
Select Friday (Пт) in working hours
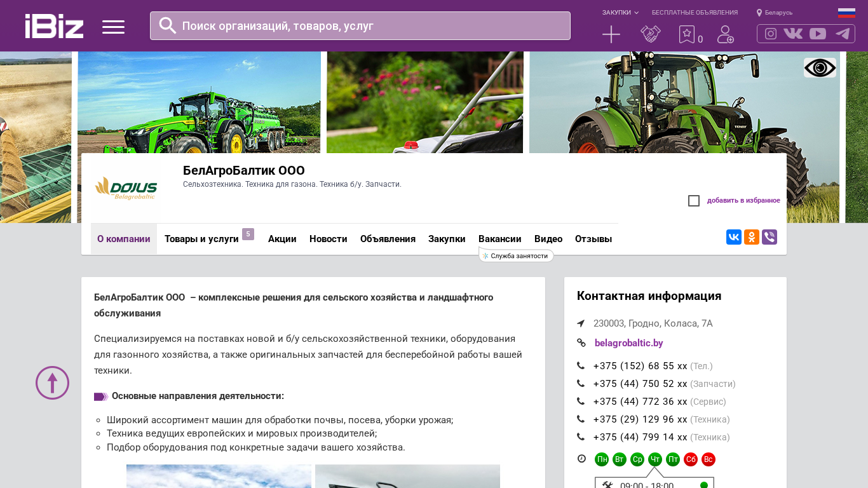[x=673, y=459]
